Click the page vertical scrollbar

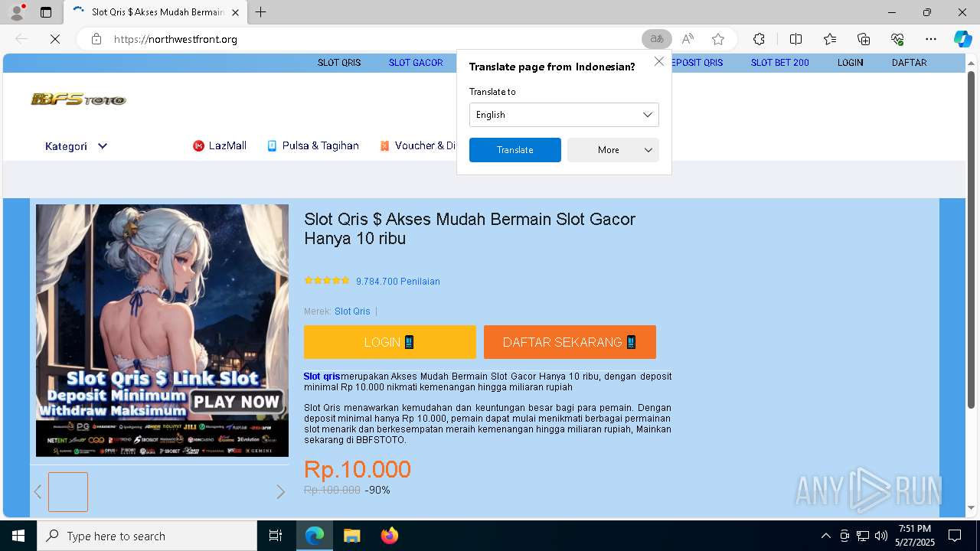(x=971, y=239)
